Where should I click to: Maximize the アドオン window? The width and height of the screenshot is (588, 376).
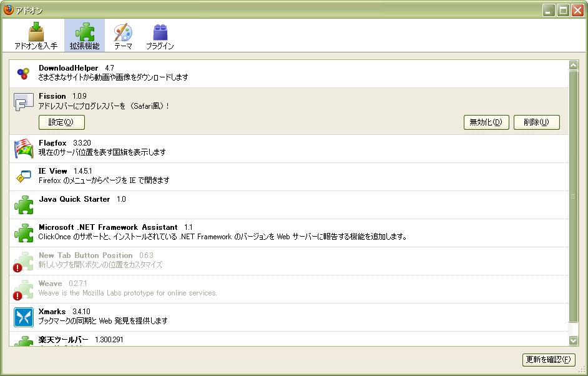pos(563,10)
